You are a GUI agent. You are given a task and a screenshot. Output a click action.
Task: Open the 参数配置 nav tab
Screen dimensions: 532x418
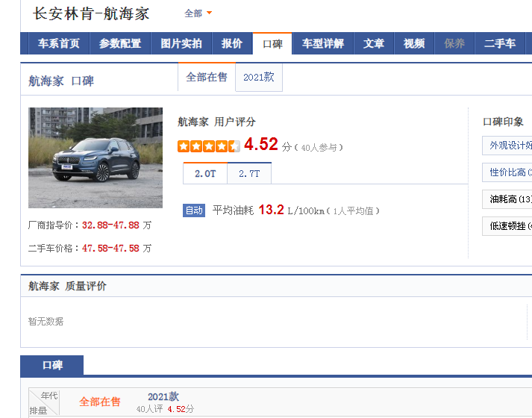(120, 44)
